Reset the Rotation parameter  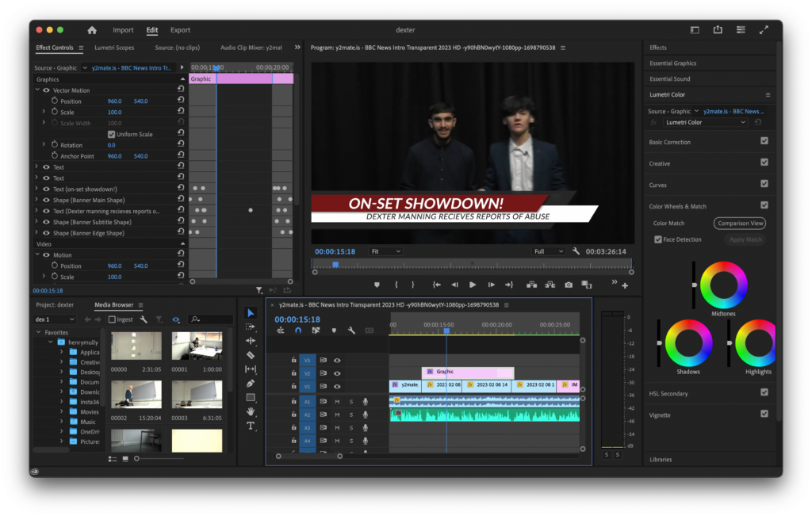pos(181,144)
